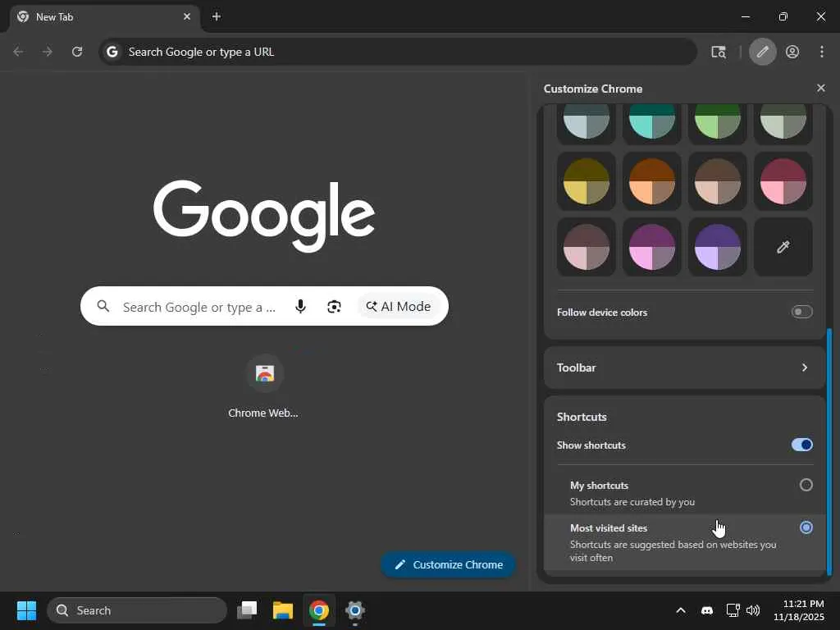Click the Discord tray icon
This screenshot has width=840, height=630.
click(707, 610)
